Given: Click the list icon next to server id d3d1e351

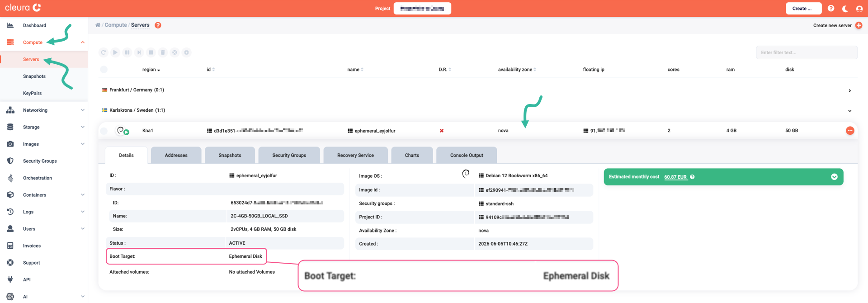Looking at the screenshot, I should click(x=209, y=131).
